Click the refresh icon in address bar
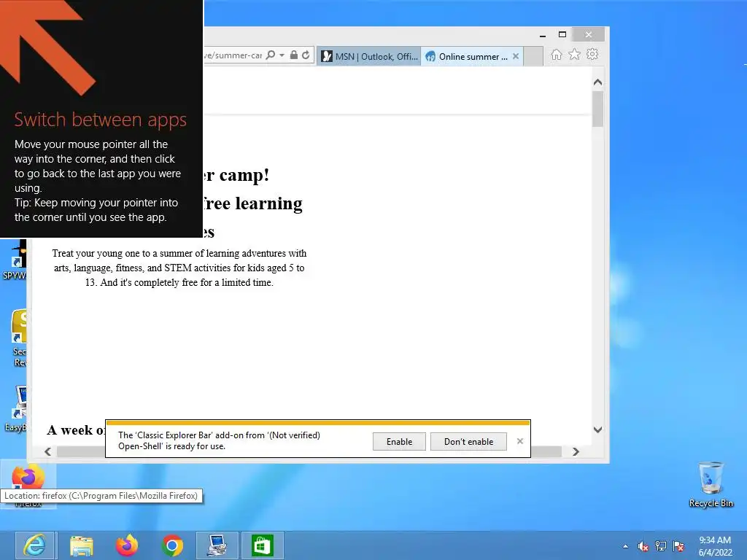The height and width of the screenshot is (560, 747). coord(306,55)
